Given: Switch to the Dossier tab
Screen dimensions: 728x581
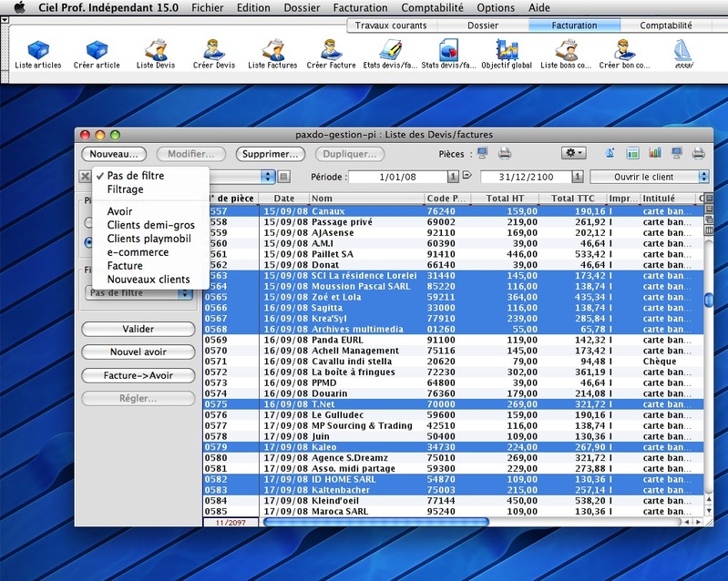Looking at the screenshot, I should pos(483,25).
